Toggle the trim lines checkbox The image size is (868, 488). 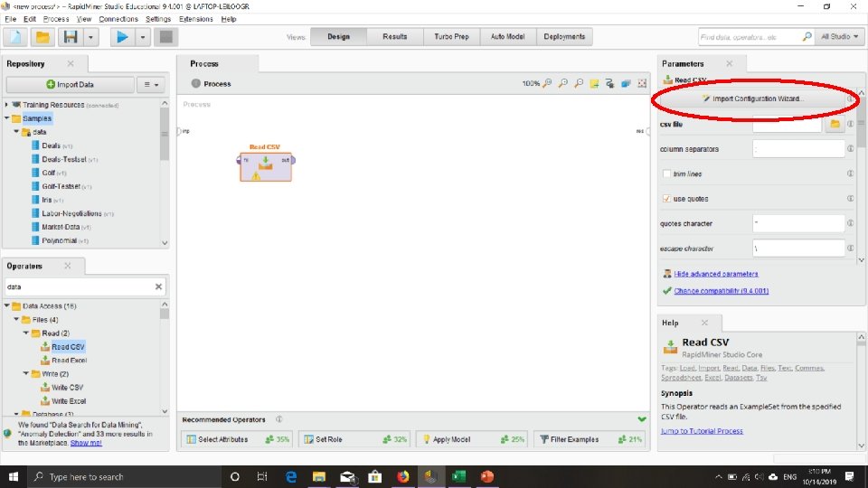coord(666,174)
